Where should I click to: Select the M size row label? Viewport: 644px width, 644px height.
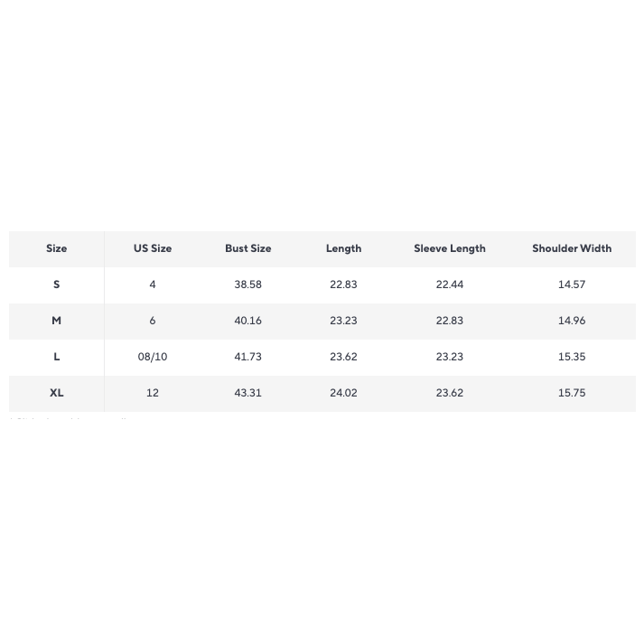pos(56,321)
